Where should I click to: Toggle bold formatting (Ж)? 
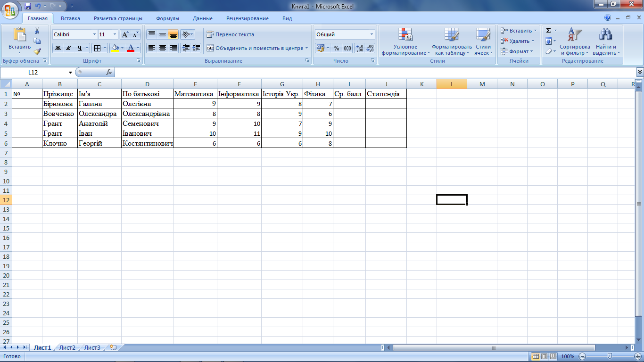point(58,48)
